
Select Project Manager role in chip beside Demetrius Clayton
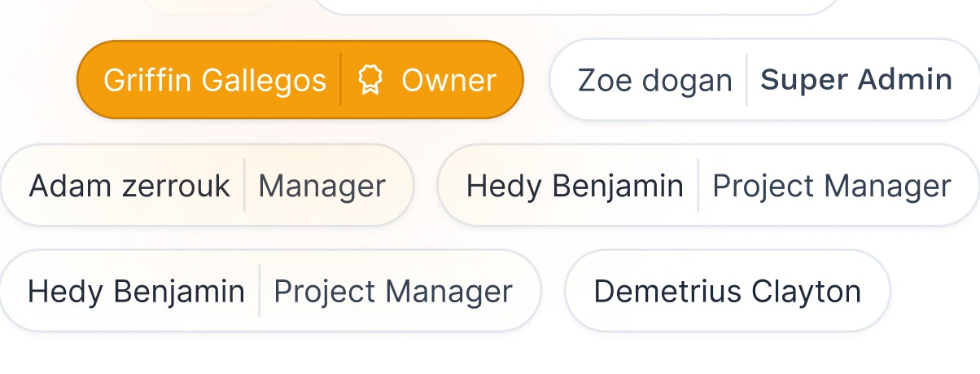393,291
